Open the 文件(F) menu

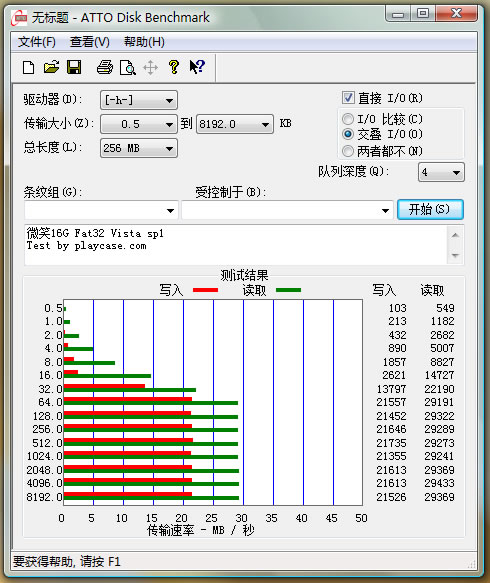(37, 42)
